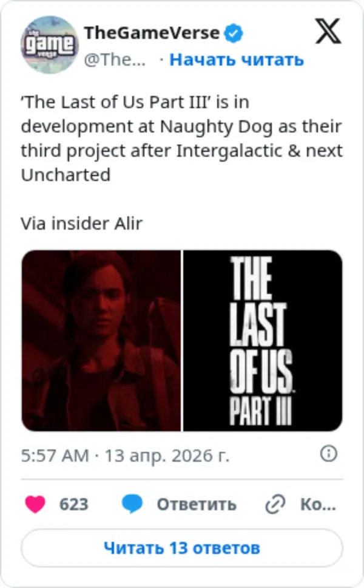Like the tweet with the heart icon
The height and width of the screenshot is (588, 364).
[x=35, y=504]
